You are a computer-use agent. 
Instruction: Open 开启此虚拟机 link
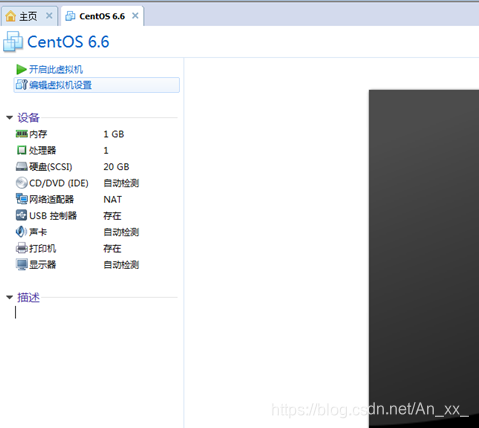click(x=56, y=69)
